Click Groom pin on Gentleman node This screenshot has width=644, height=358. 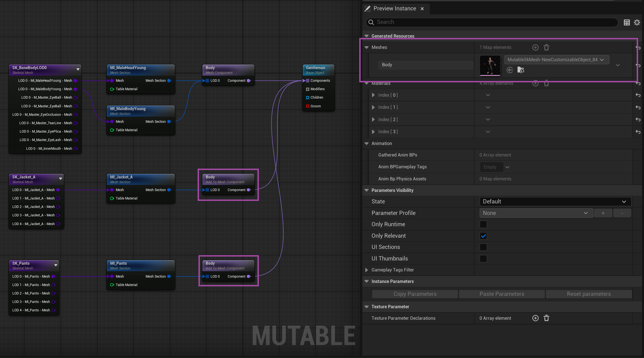308,106
